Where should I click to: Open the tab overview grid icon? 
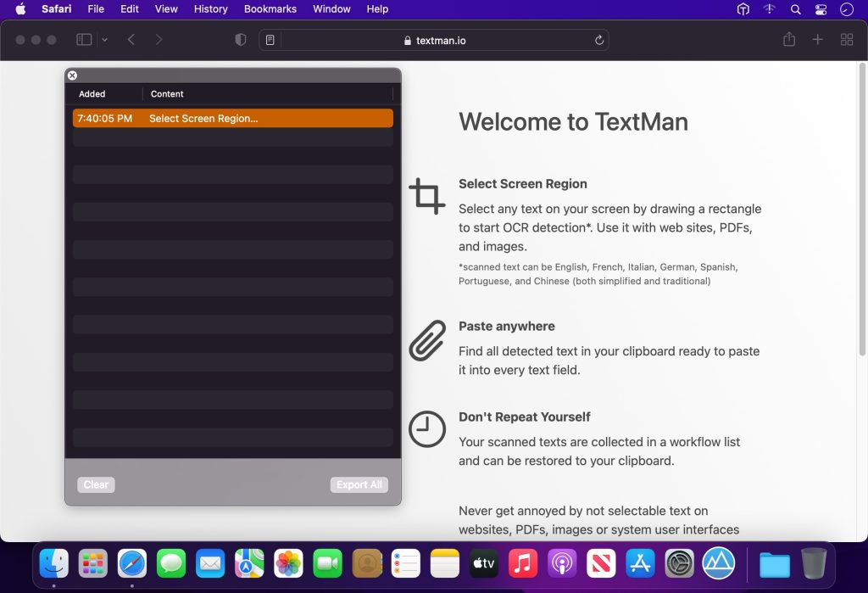(847, 39)
